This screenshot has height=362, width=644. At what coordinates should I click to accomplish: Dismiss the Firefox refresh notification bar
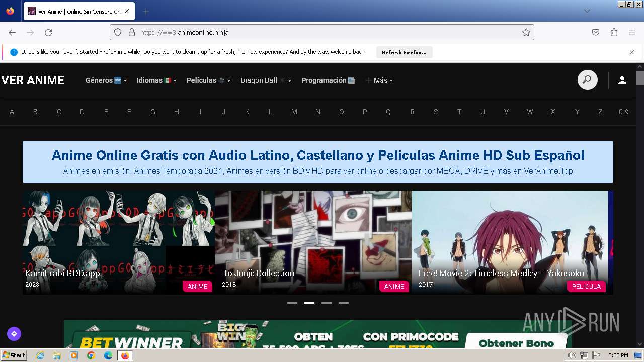click(x=632, y=52)
